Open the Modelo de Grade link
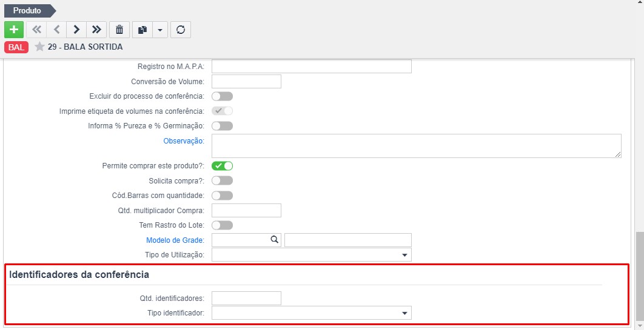The image size is (644, 330). [175, 240]
